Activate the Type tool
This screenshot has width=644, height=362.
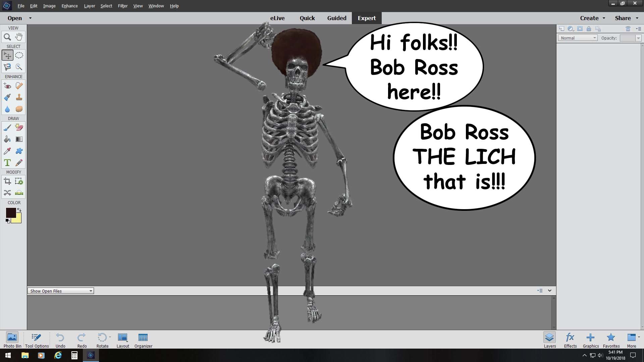pos(7,163)
